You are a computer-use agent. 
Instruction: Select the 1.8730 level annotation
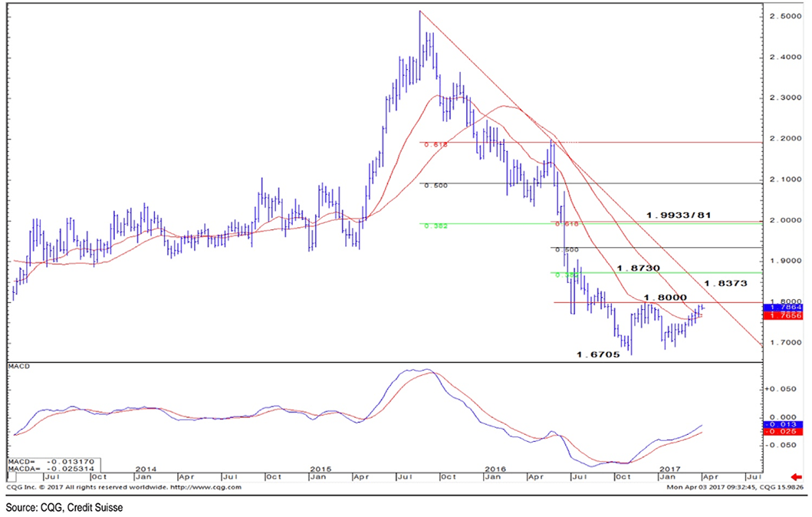(x=637, y=269)
